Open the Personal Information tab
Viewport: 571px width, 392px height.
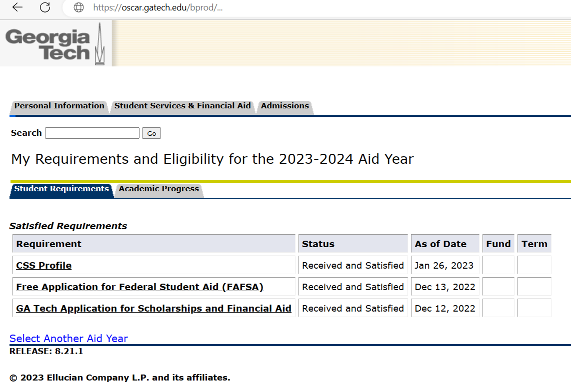(59, 106)
